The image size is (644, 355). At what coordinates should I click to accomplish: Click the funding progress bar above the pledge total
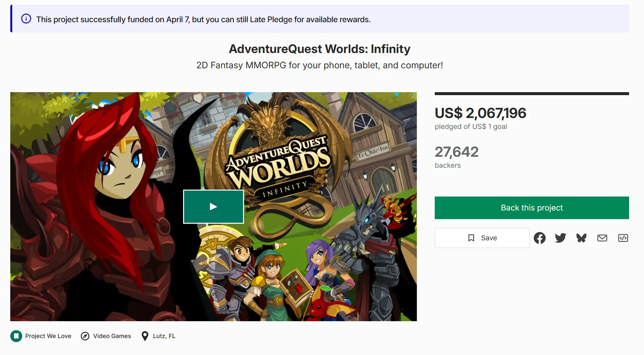[x=531, y=93]
